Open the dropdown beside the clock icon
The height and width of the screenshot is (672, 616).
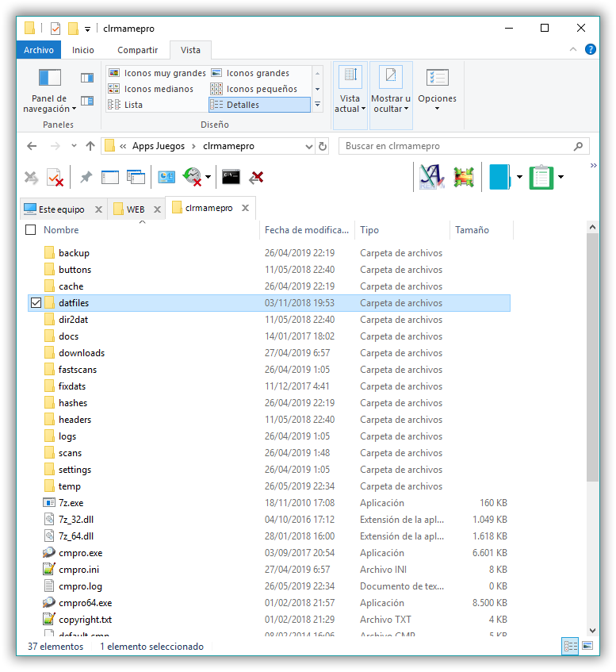coord(209,177)
